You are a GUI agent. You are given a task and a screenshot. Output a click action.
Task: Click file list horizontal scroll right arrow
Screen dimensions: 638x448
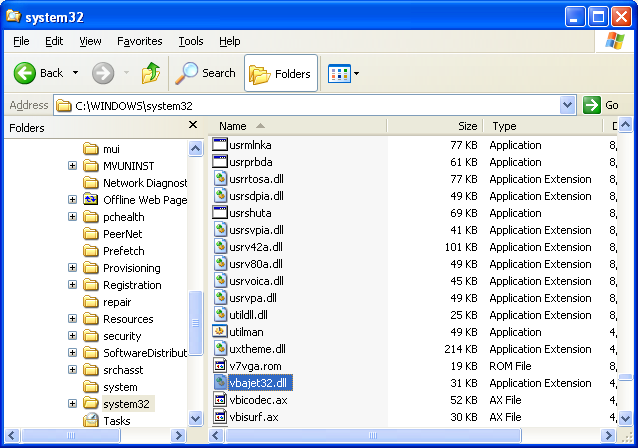608,436
